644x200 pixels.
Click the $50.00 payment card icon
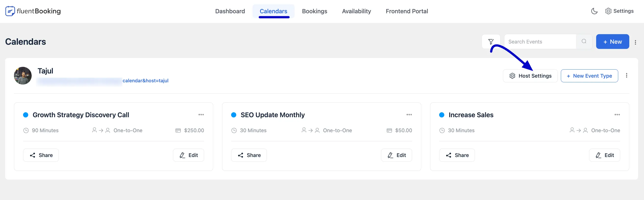coord(389,130)
